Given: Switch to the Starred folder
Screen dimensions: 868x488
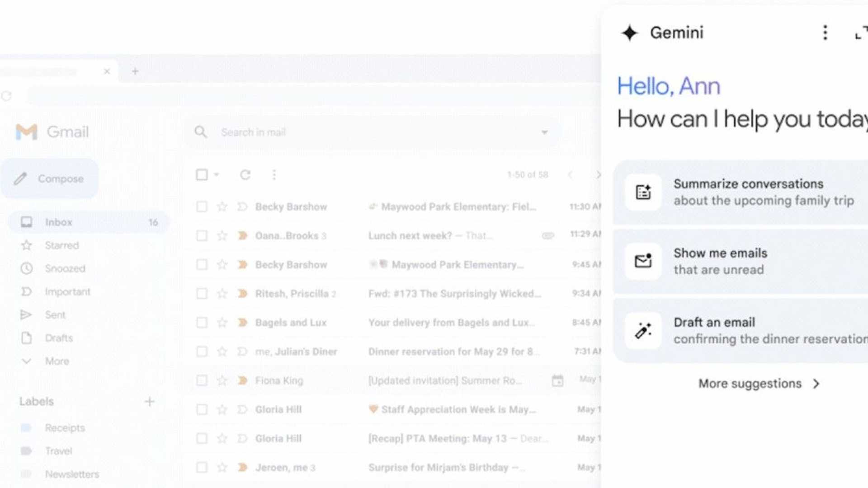Looking at the screenshot, I should (x=61, y=245).
